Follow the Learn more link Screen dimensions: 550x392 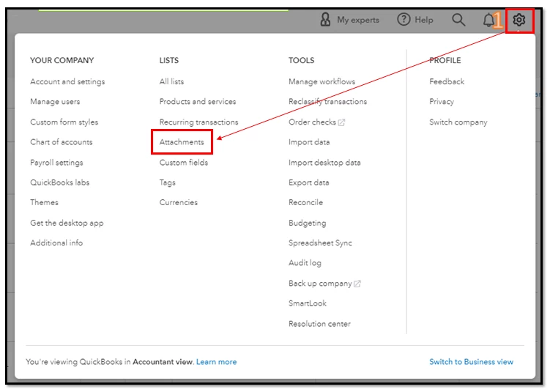[217, 362]
